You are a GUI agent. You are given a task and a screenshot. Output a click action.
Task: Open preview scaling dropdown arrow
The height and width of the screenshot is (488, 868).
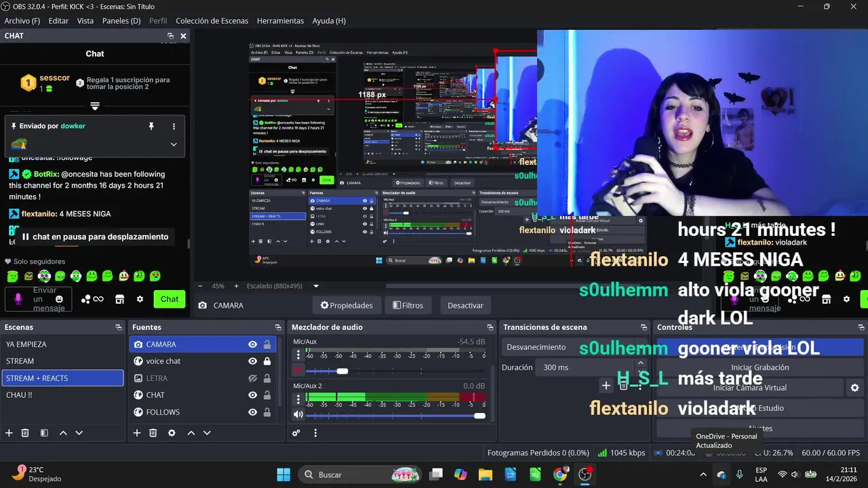coord(316,286)
